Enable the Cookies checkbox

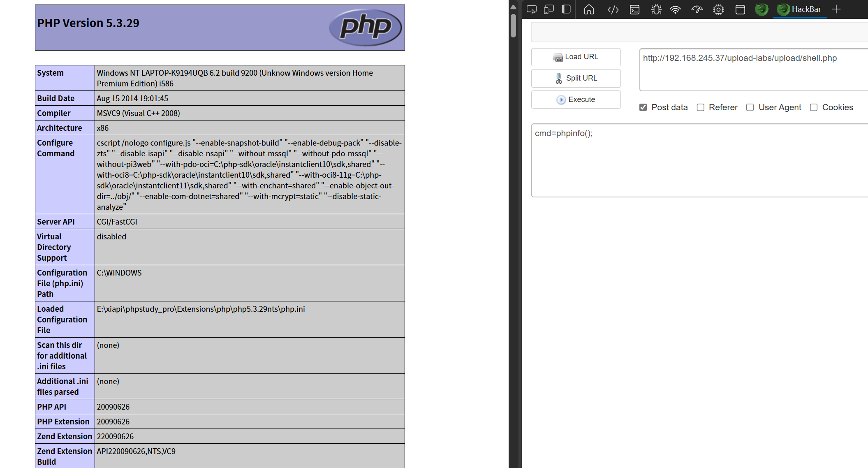[x=814, y=107]
